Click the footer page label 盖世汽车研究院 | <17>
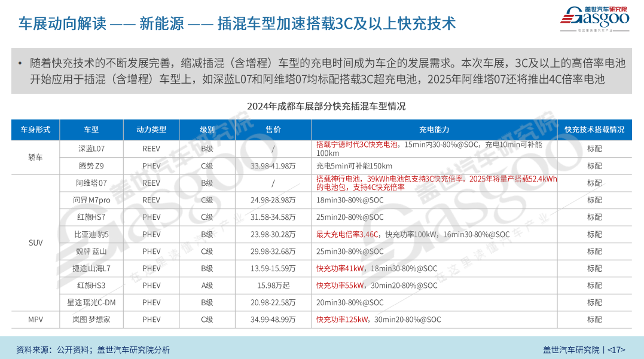Image resolution: width=644 pixels, height=359 pixels. [584, 350]
